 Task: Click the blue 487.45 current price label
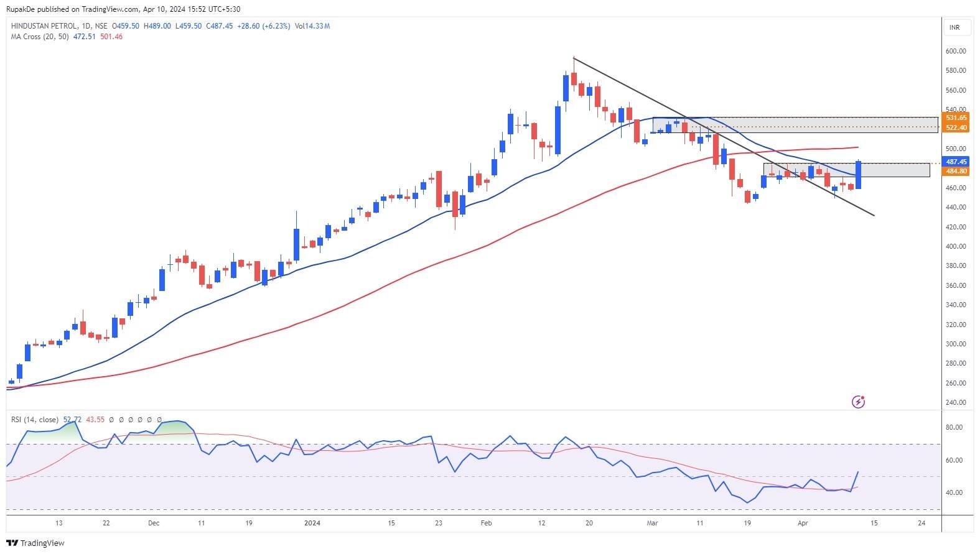[956, 162]
